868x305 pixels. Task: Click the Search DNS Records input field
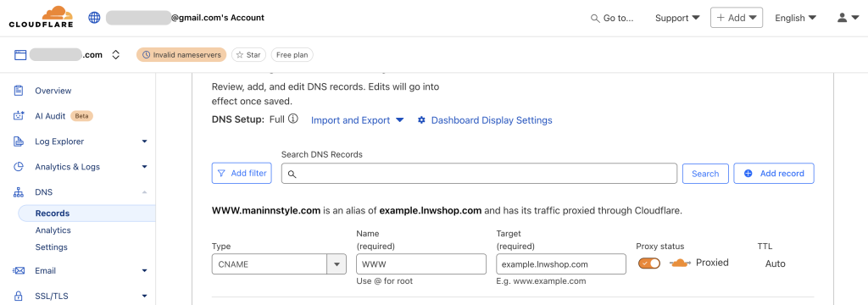[x=479, y=174]
